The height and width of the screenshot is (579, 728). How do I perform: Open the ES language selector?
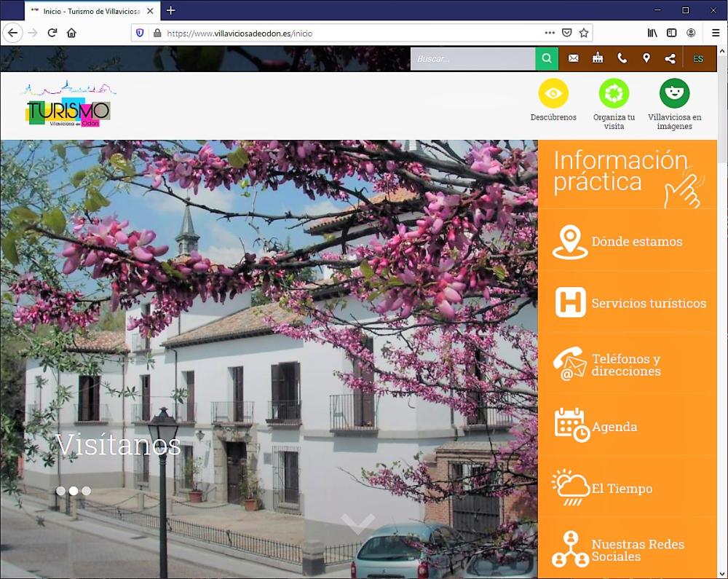698,58
